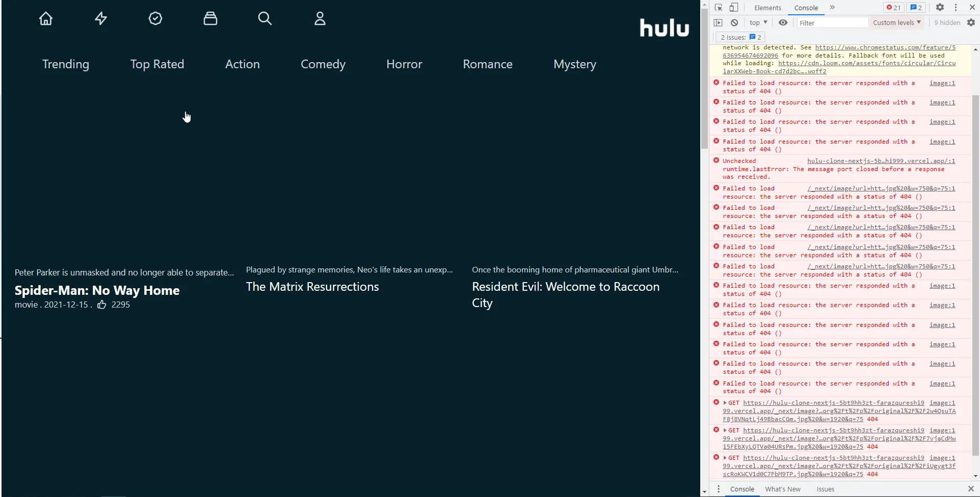This screenshot has height=497, width=980.
Task: Click the verified badge check icon
Action: click(155, 19)
